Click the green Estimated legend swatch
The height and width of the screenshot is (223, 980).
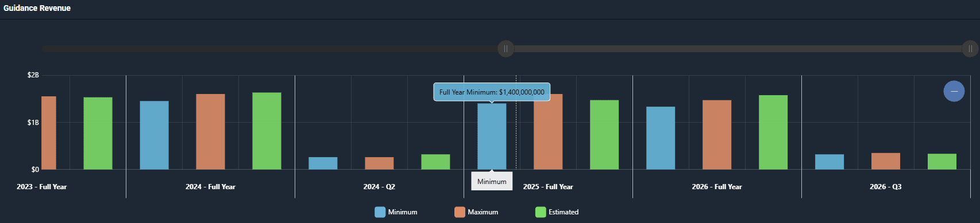pyautogui.click(x=540, y=212)
